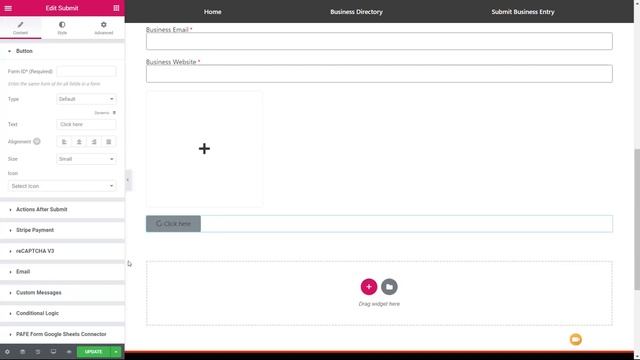This screenshot has height=360, width=640.
Task: Add new section with pink plus button
Action: 369,287
